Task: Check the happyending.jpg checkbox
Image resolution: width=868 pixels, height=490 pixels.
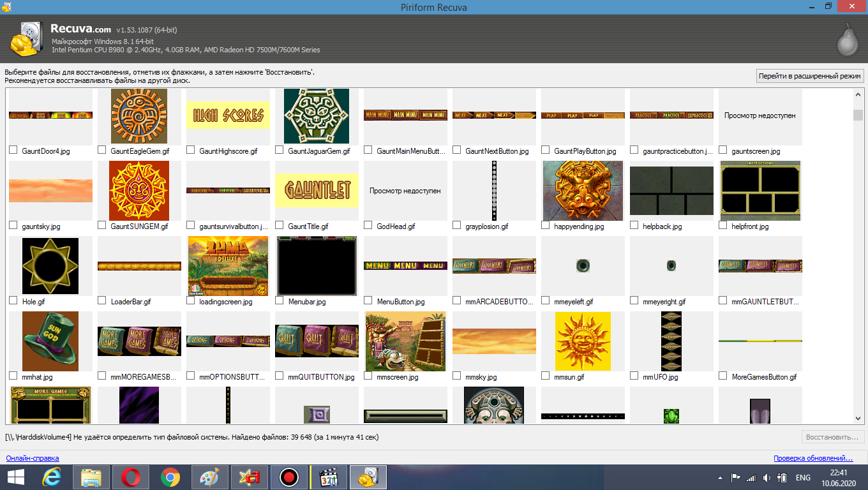Action: tap(546, 225)
